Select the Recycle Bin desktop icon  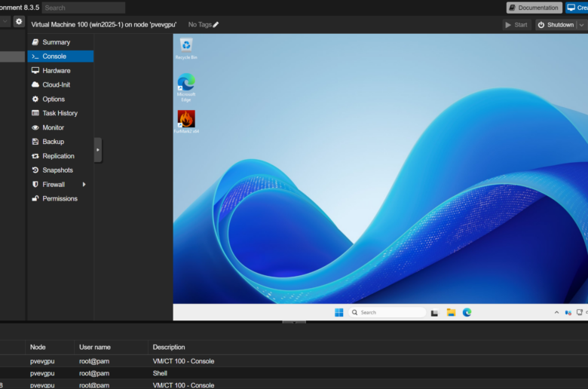click(x=186, y=48)
